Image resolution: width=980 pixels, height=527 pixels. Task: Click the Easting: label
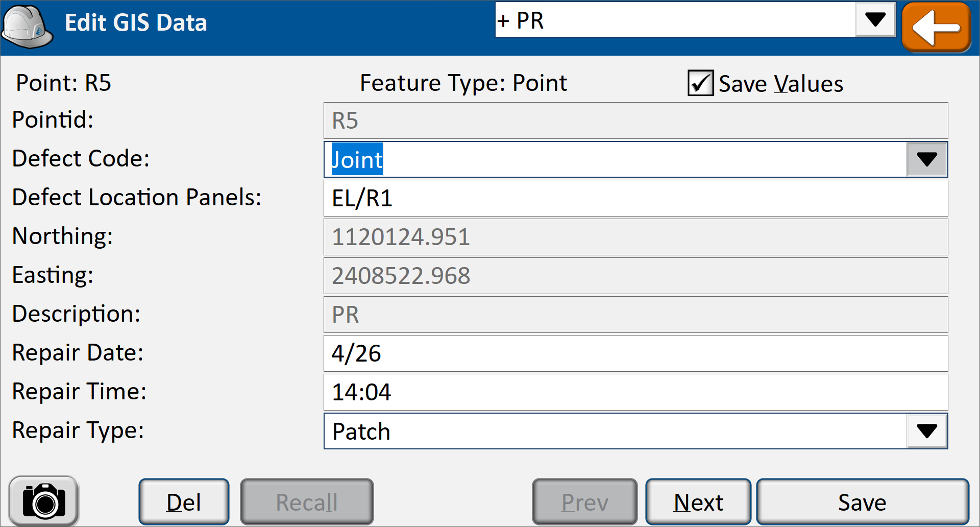coord(53,275)
